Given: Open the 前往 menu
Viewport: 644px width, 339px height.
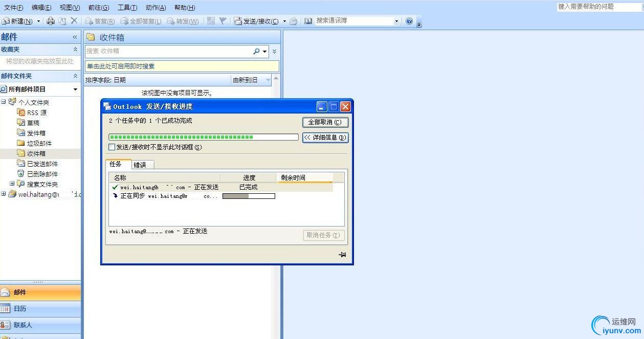Looking at the screenshot, I should [98, 8].
